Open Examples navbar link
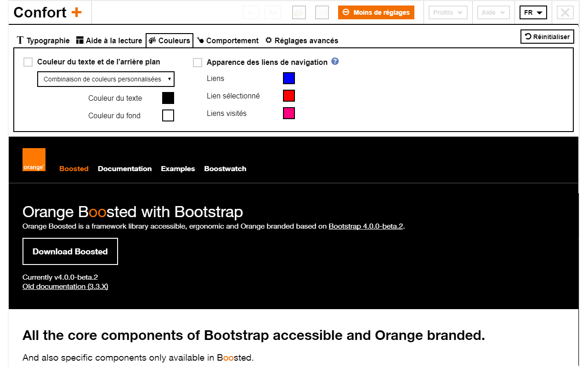The width and height of the screenshot is (588, 368). [x=178, y=169]
